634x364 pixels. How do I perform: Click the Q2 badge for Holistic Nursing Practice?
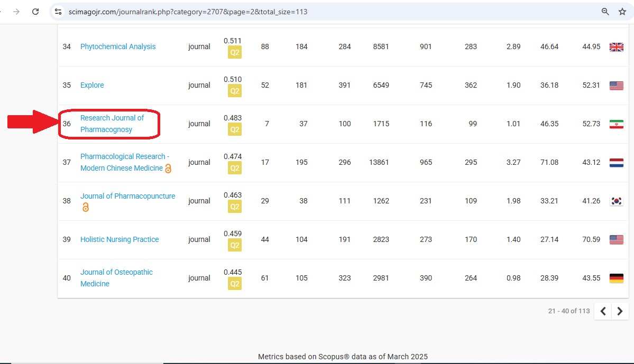tap(234, 246)
